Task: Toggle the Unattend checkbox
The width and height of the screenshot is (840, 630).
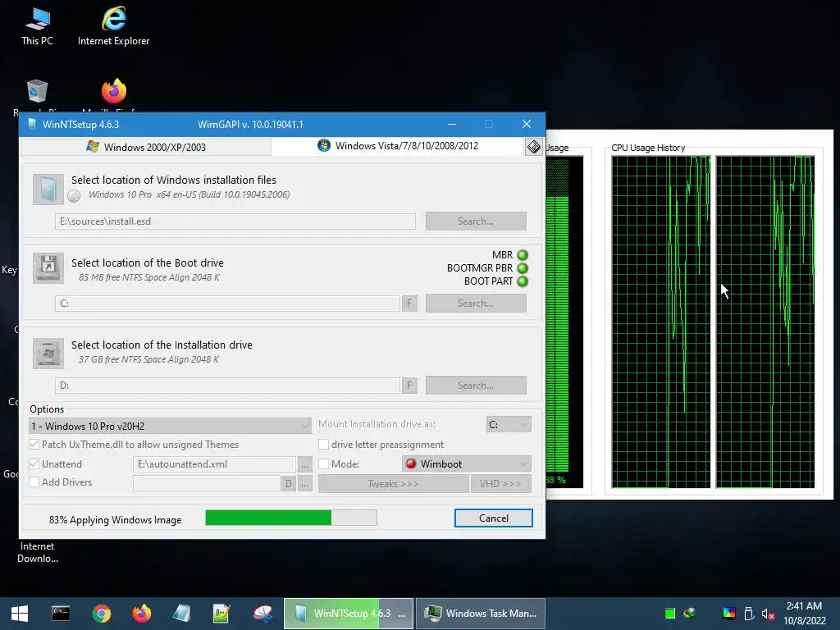Action: 34,464
